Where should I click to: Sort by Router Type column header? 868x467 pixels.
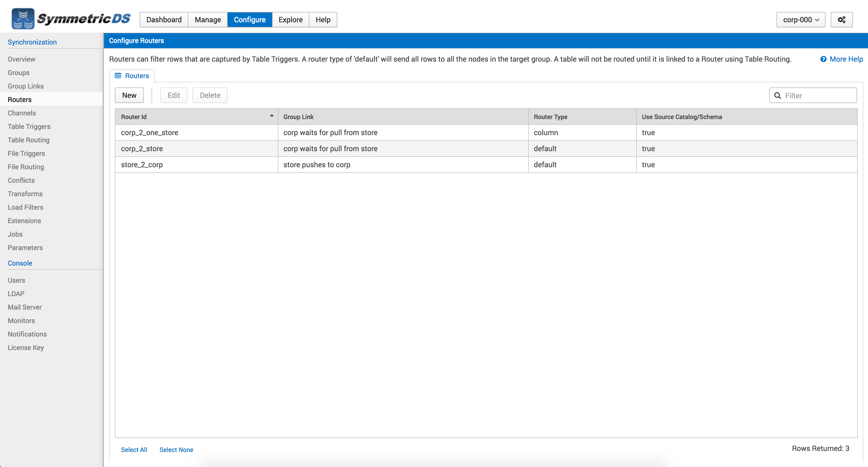tap(582, 117)
